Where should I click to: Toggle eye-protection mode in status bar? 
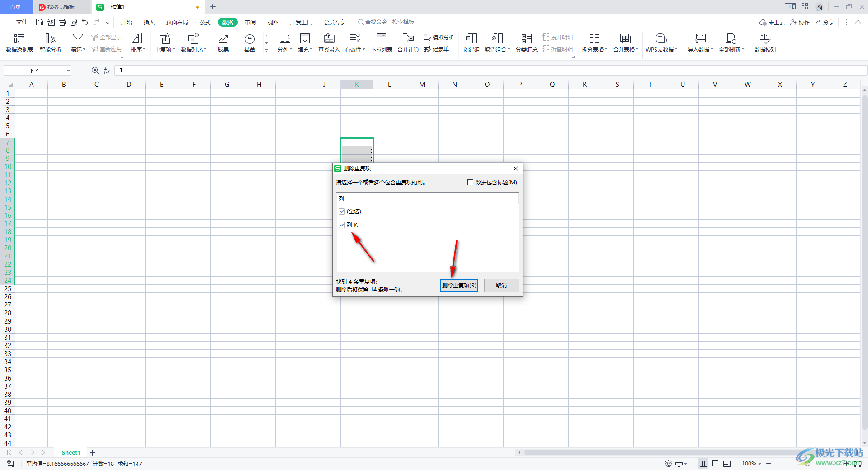coord(669,464)
